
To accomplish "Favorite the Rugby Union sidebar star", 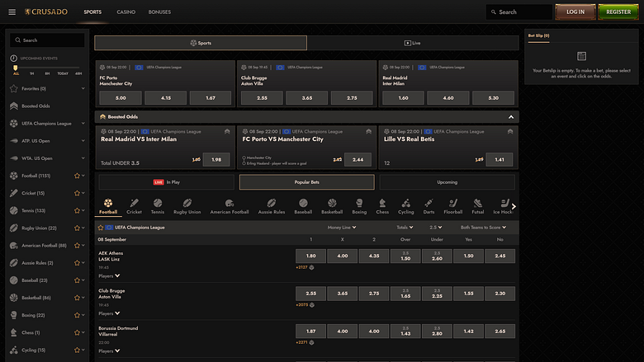I will coord(77,228).
